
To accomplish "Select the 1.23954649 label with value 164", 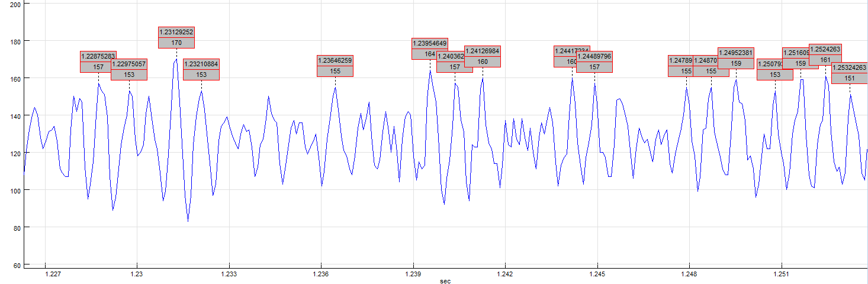I will (x=430, y=49).
